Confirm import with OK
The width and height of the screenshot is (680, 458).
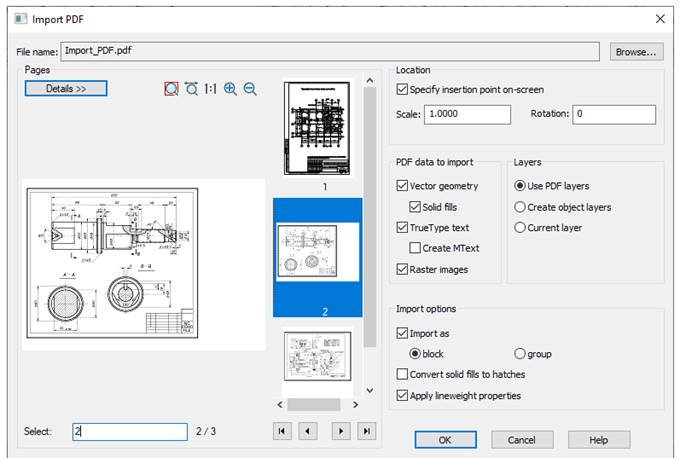pyautogui.click(x=445, y=440)
